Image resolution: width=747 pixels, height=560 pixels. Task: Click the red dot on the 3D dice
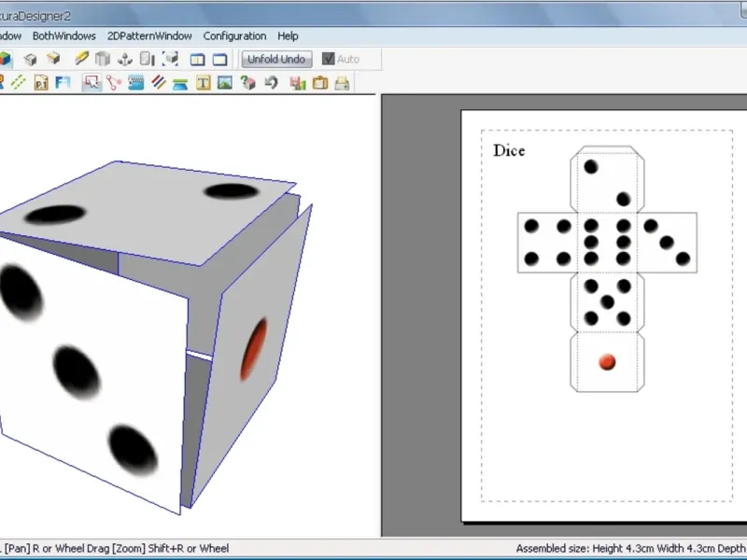coord(253,349)
